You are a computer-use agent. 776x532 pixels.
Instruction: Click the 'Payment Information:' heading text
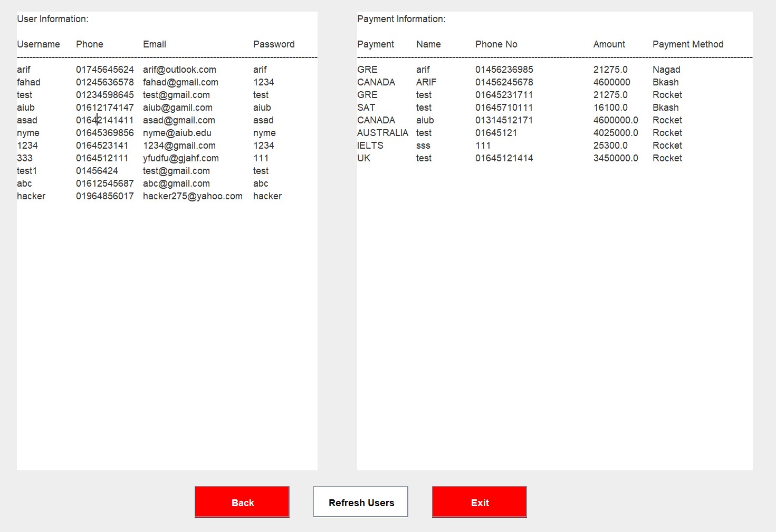pos(401,19)
